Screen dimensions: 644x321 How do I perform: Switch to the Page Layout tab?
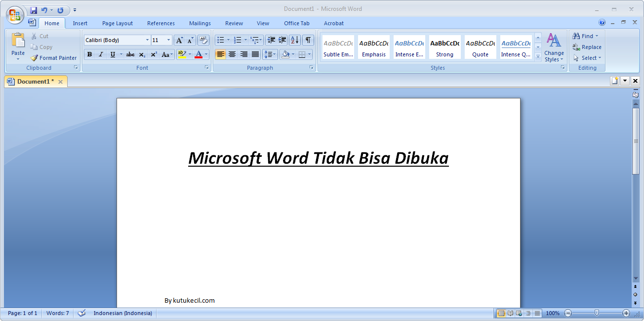tap(118, 23)
